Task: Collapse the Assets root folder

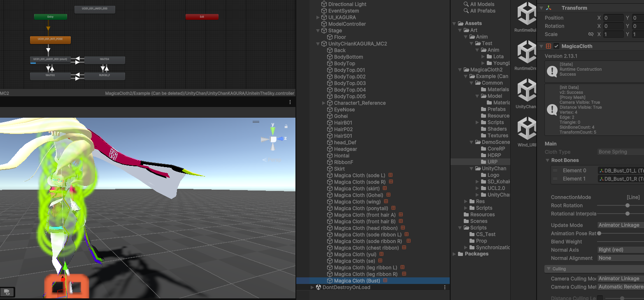Action: (455, 23)
